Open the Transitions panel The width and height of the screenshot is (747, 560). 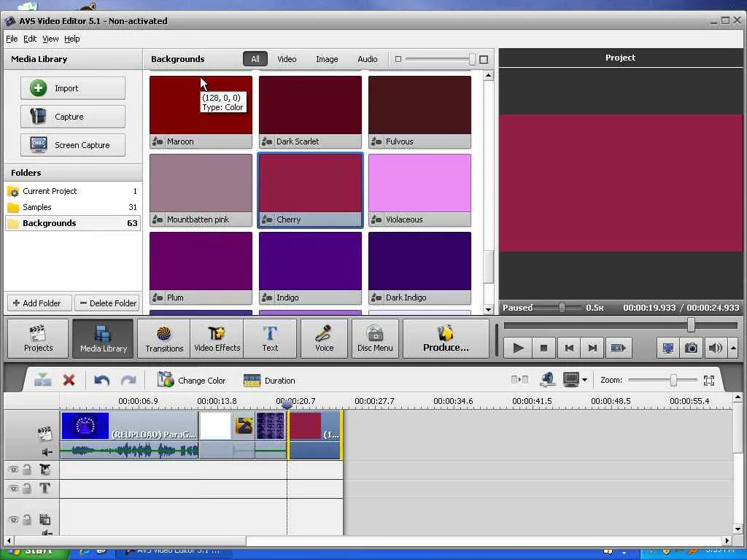pos(164,339)
